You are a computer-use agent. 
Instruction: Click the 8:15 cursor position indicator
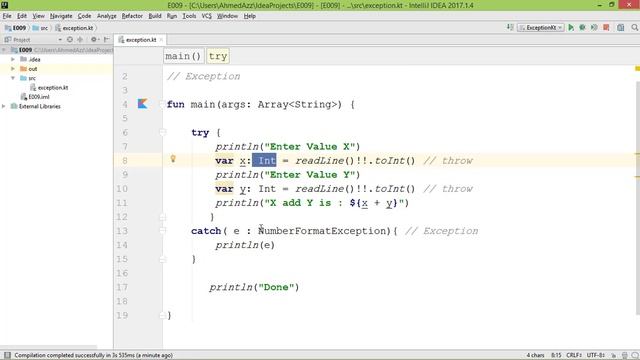pos(556,355)
